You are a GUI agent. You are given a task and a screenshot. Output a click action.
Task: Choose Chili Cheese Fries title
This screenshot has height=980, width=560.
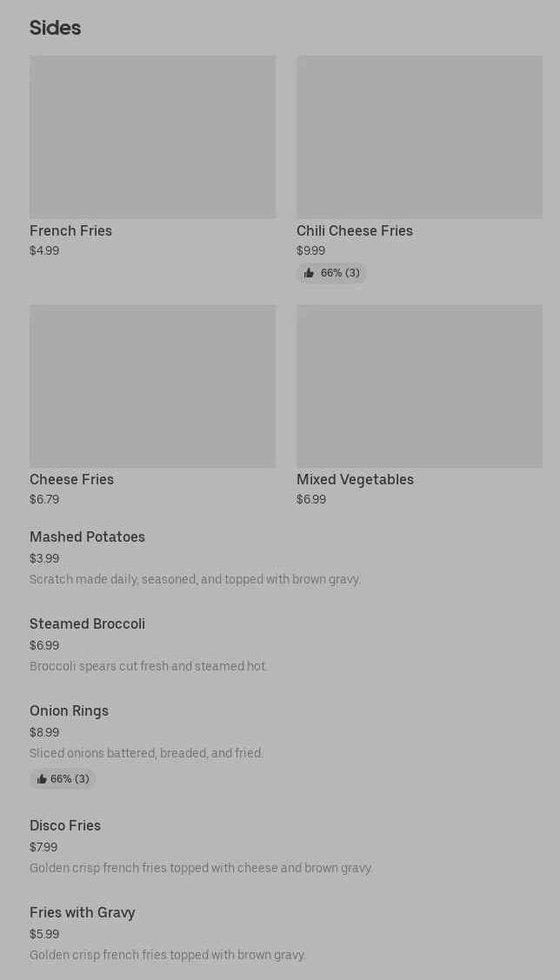355,231
